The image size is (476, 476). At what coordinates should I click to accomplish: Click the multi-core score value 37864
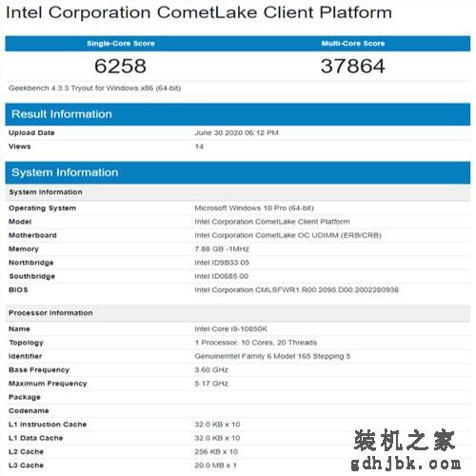pos(353,66)
